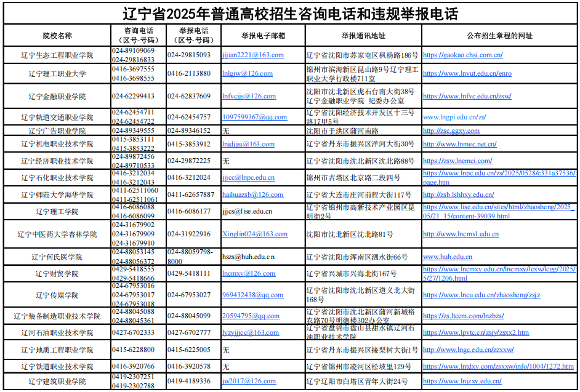Open the zsb.lshhxy.edu.cn link
Image resolution: width=580 pixels, height=392 pixels.
(x=459, y=194)
